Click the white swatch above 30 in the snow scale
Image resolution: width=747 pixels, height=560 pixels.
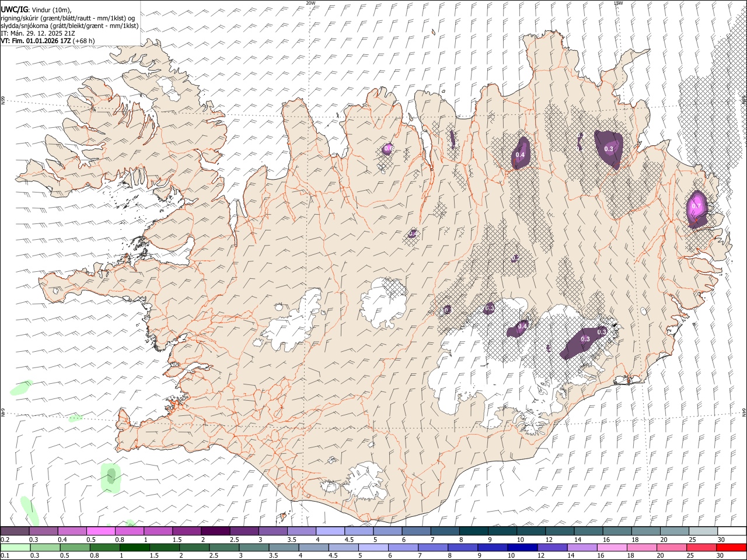(x=732, y=531)
